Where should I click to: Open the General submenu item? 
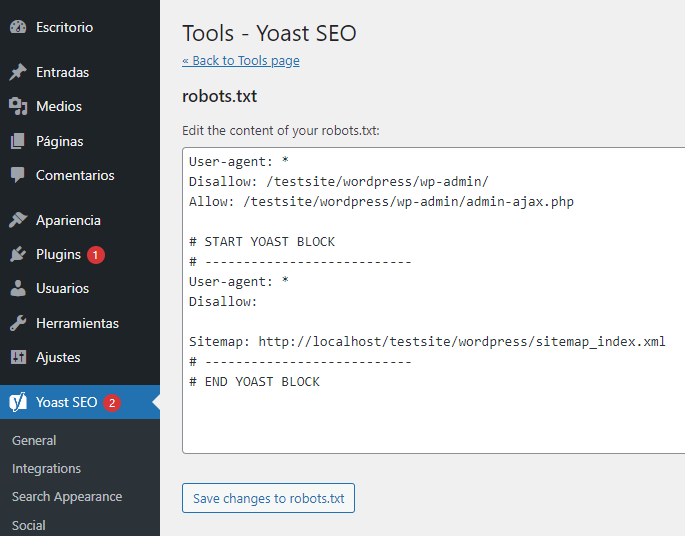(x=34, y=440)
